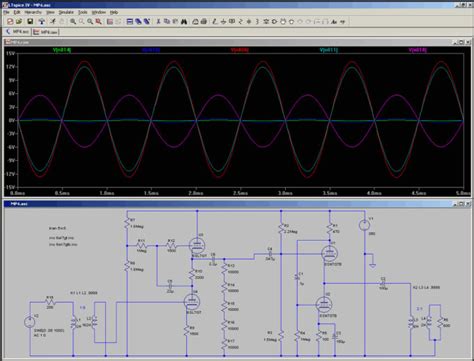Screen dimensions: 474x361
Task: Click the Autorange toolbar icon
Action: point(110,22)
